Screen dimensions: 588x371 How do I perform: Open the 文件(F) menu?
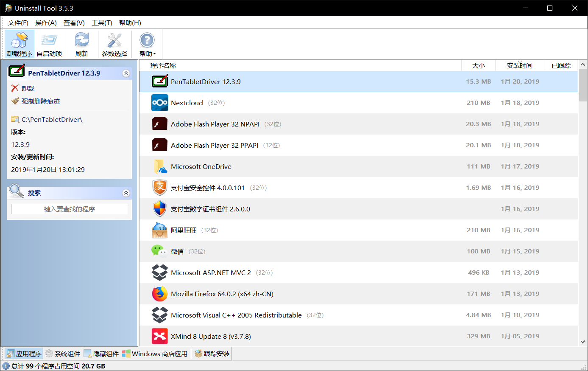pyautogui.click(x=18, y=23)
